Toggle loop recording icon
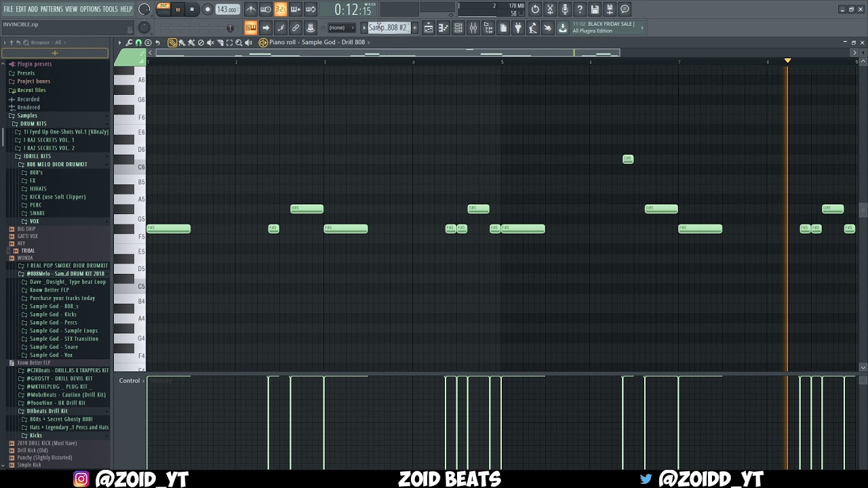The height and width of the screenshot is (488, 868). point(311,9)
